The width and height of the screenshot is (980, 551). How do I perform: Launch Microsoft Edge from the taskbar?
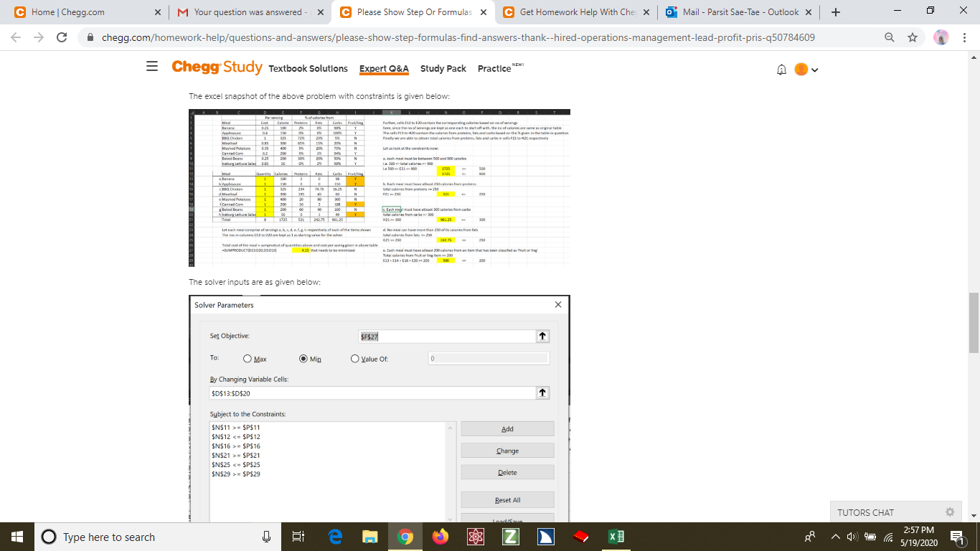pyautogui.click(x=336, y=537)
